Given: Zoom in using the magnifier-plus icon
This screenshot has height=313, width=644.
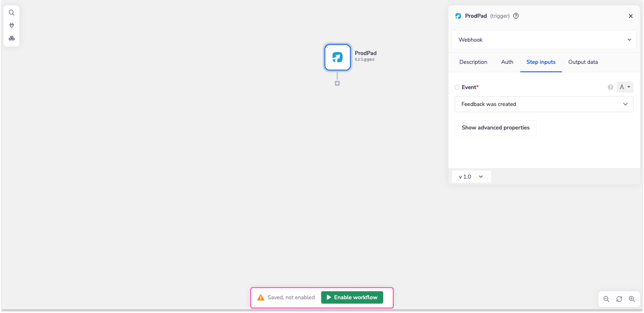Looking at the screenshot, I should point(632,299).
